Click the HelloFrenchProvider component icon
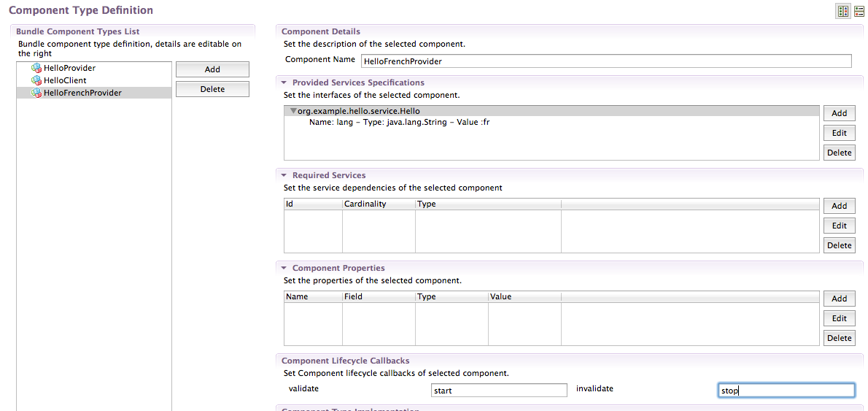868x411 pixels. [36, 93]
